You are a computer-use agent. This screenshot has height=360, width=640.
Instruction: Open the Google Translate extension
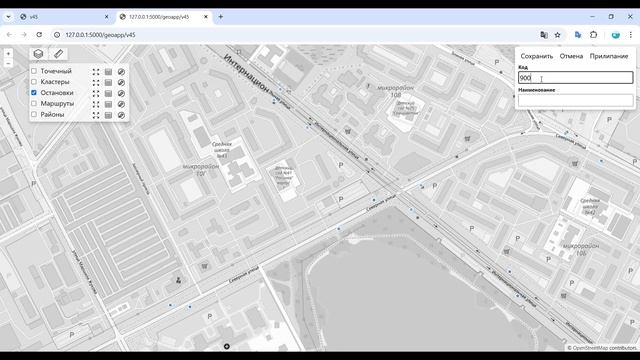578,35
